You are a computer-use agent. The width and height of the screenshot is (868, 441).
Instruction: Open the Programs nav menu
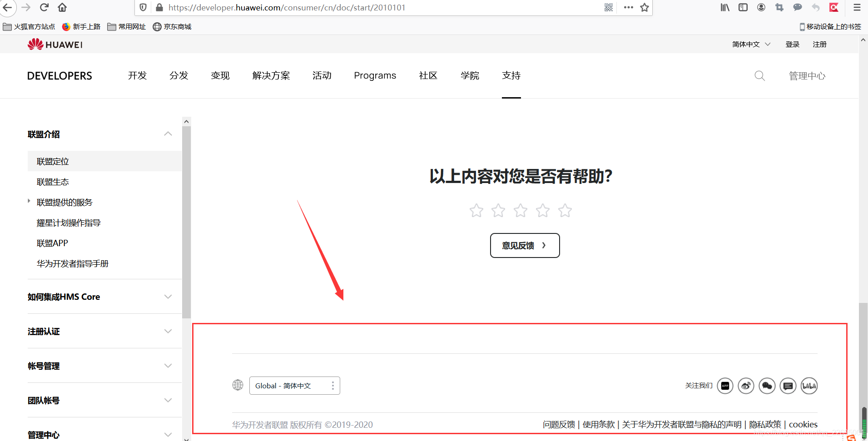point(375,75)
